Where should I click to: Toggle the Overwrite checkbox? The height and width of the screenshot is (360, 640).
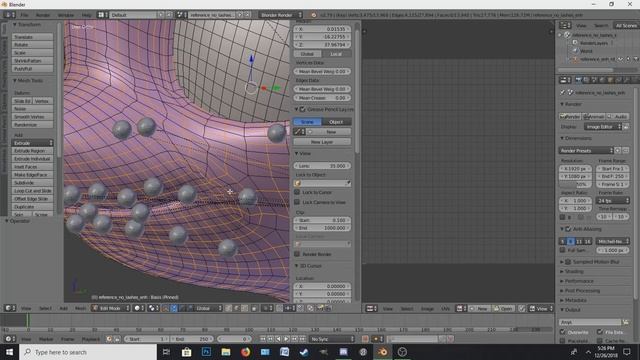[x=563, y=332]
